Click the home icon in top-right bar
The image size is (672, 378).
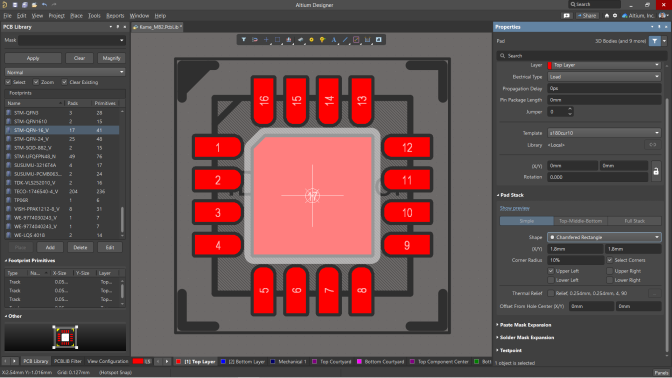tap(606, 15)
